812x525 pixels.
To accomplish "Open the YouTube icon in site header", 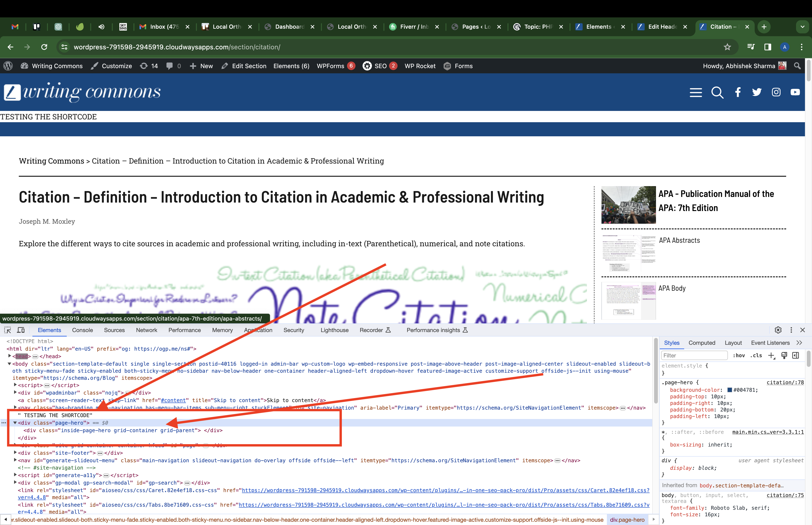I will pos(795,92).
